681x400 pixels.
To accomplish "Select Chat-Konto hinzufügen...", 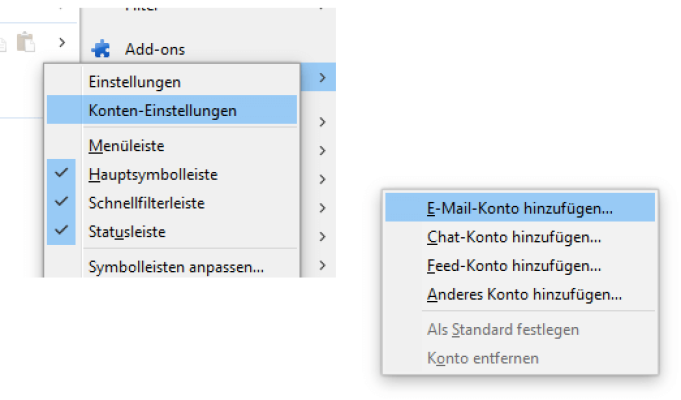I will 513,237.
